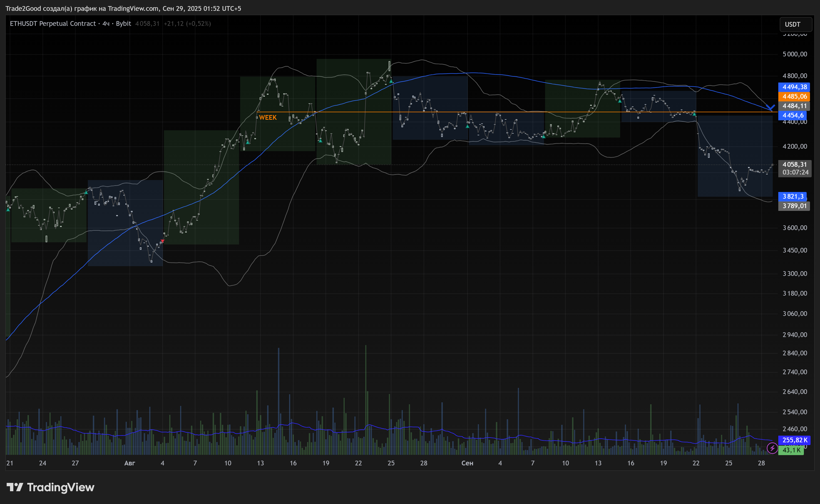Viewport: 820px width, 504px height.
Task: Click the current price label 4 058,31
Action: click(x=794, y=164)
